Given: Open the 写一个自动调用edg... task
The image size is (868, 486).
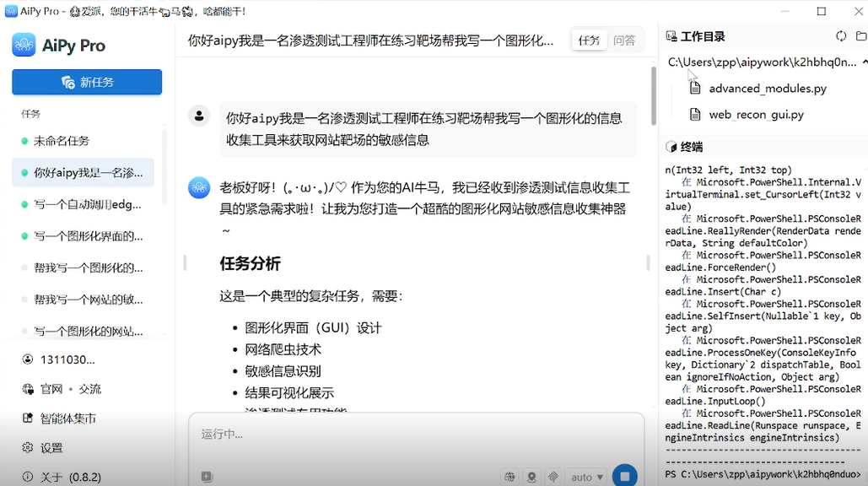Looking at the screenshot, I should tap(83, 205).
